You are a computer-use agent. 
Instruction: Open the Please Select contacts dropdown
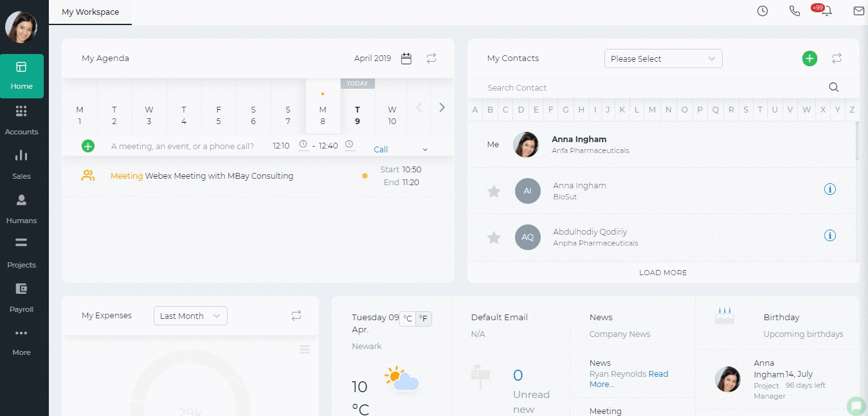[664, 59]
